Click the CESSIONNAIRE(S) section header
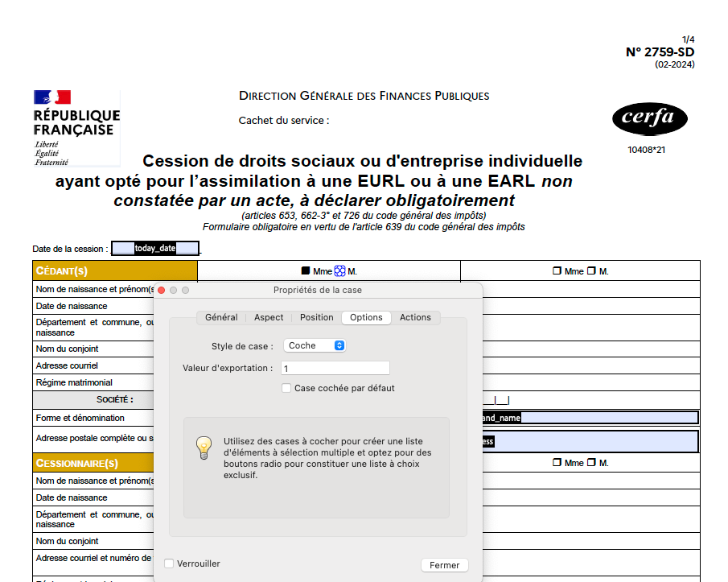Viewport: 728px width, 582px height. 93,463
